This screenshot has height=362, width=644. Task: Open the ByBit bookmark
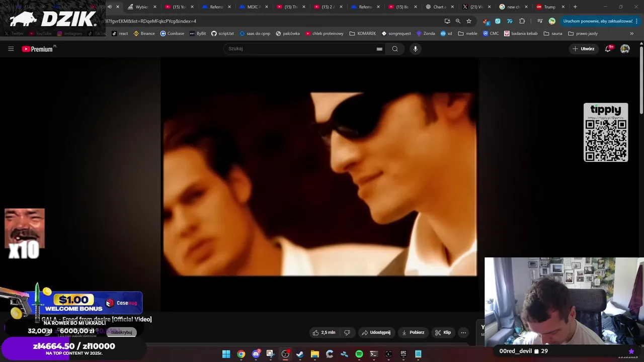pos(198,34)
